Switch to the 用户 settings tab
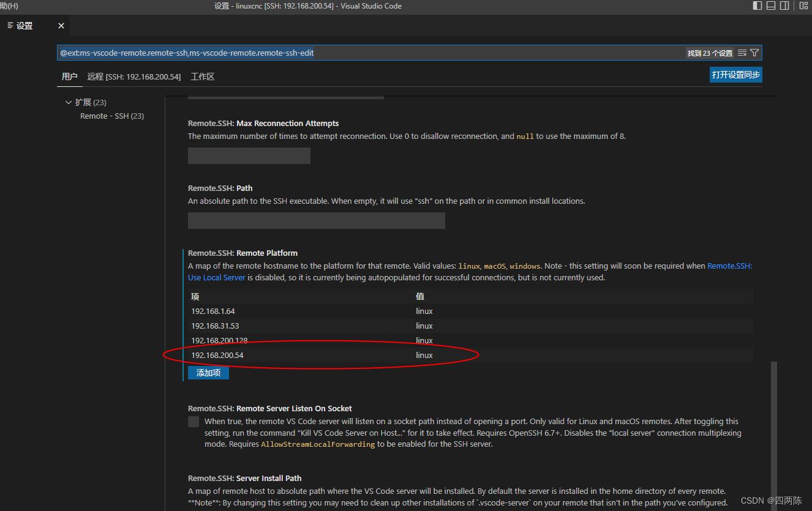 coord(69,76)
